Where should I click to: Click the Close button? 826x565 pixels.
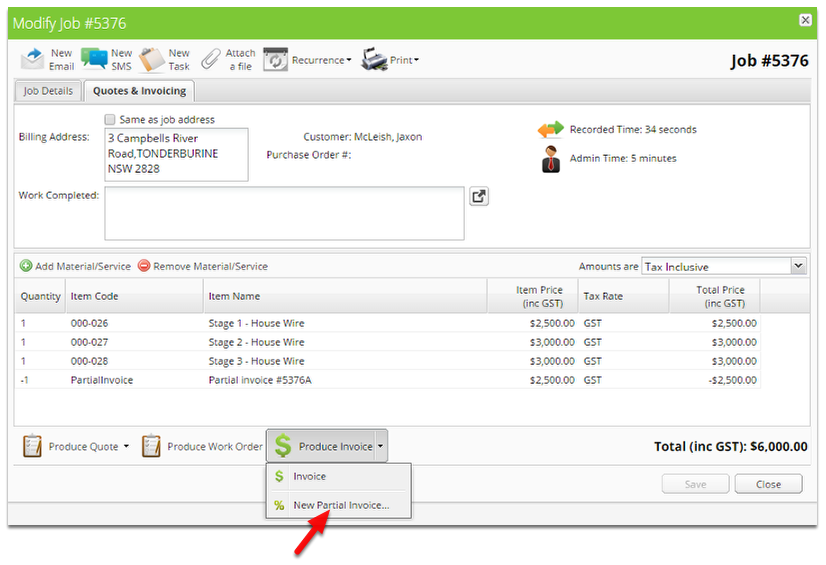pos(769,484)
